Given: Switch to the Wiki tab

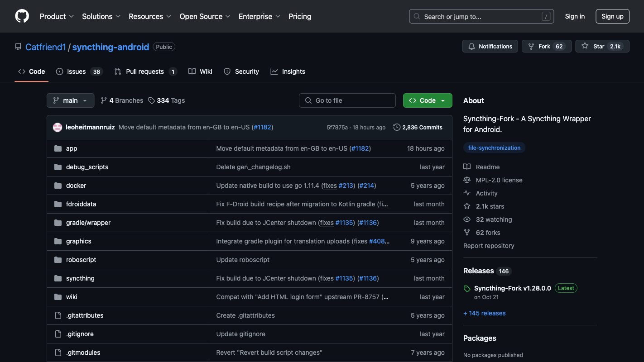Looking at the screenshot, I should pos(200,71).
